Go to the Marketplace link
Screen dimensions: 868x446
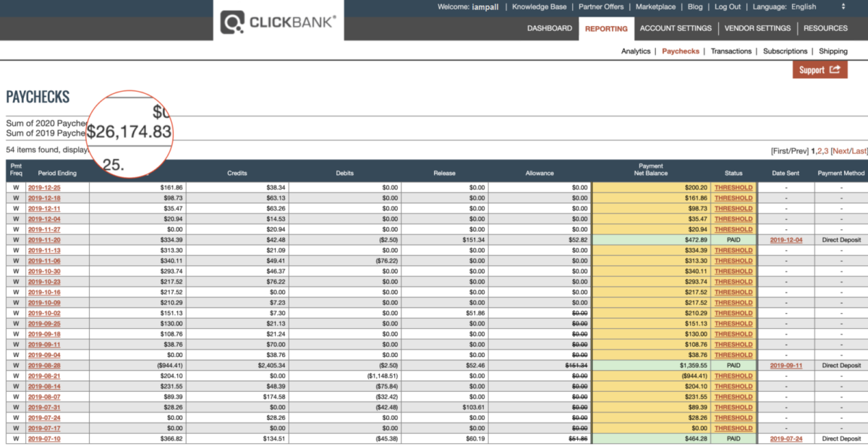point(655,7)
